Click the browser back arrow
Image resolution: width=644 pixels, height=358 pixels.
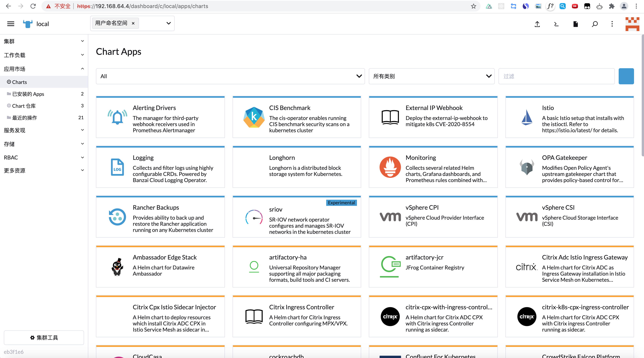(x=8, y=6)
